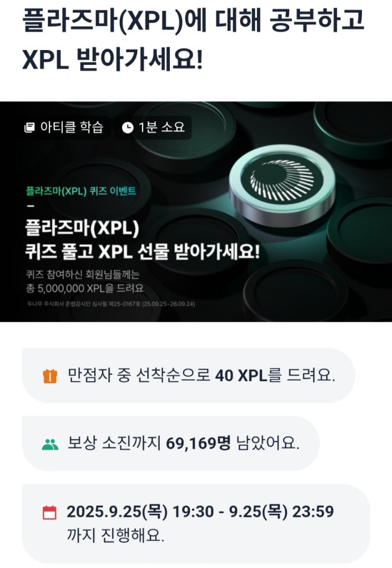Open the 플라즈마(XPL) 퀴즈 이벤트 banner image

pos(196,211)
